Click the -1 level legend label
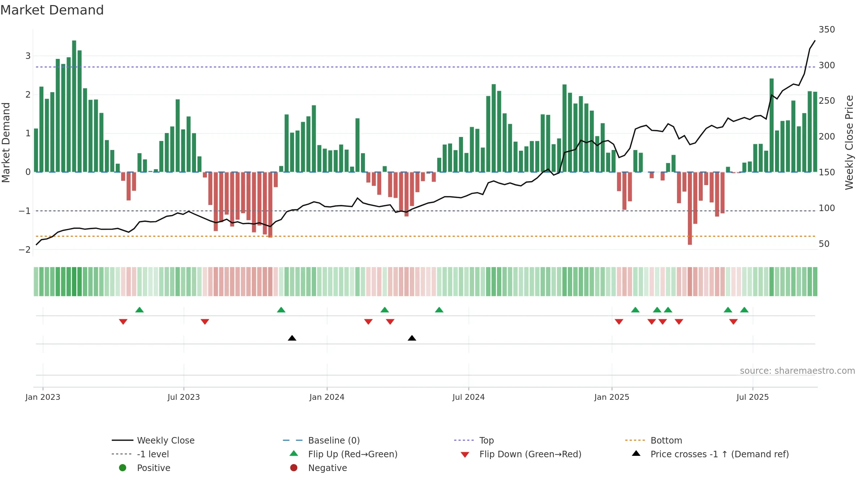868x488 pixels. pyautogui.click(x=153, y=454)
